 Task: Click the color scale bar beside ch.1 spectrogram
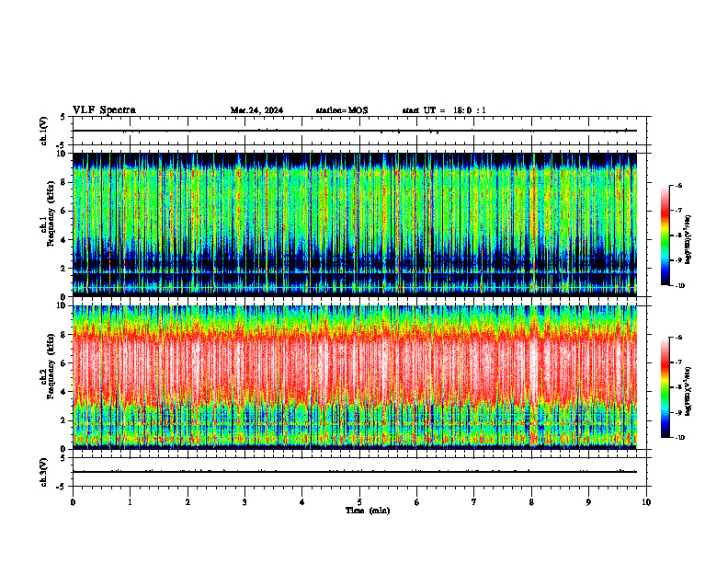tap(665, 236)
